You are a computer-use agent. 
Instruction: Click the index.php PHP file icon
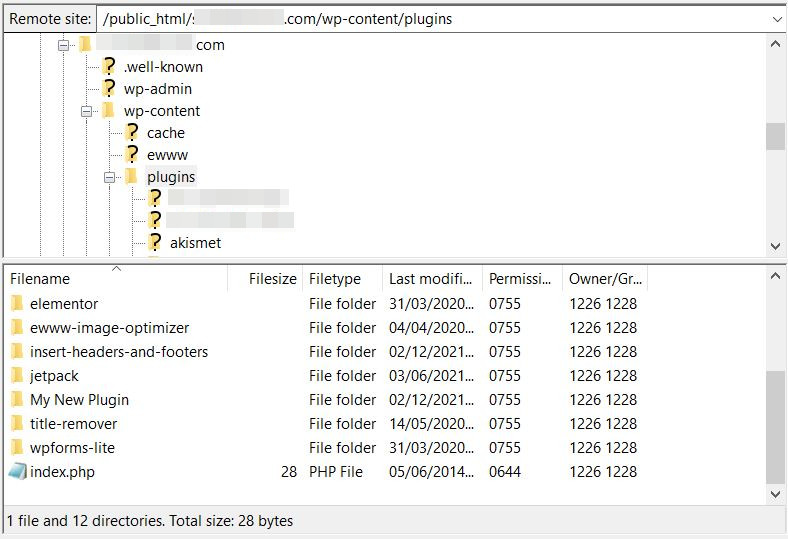pos(17,472)
